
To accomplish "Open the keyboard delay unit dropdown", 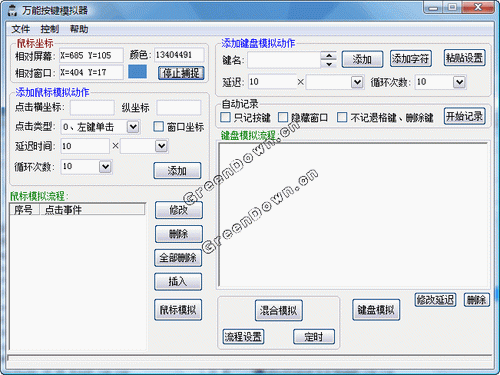I will tap(357, 82).
